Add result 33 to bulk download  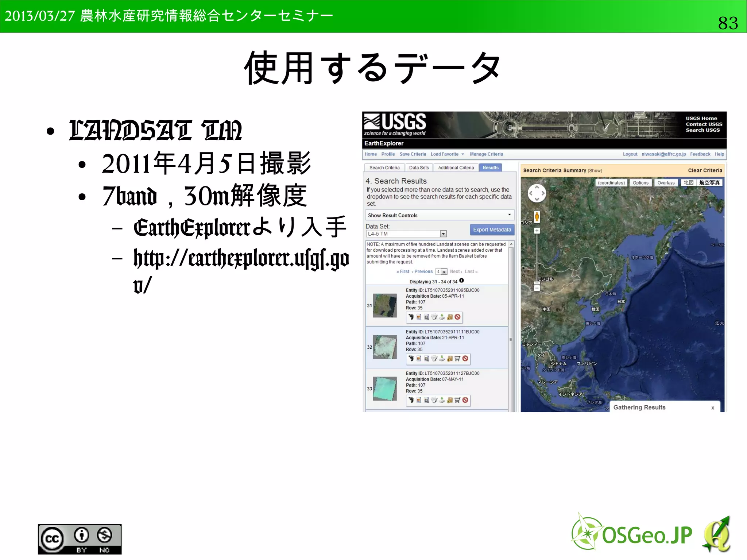450,400
